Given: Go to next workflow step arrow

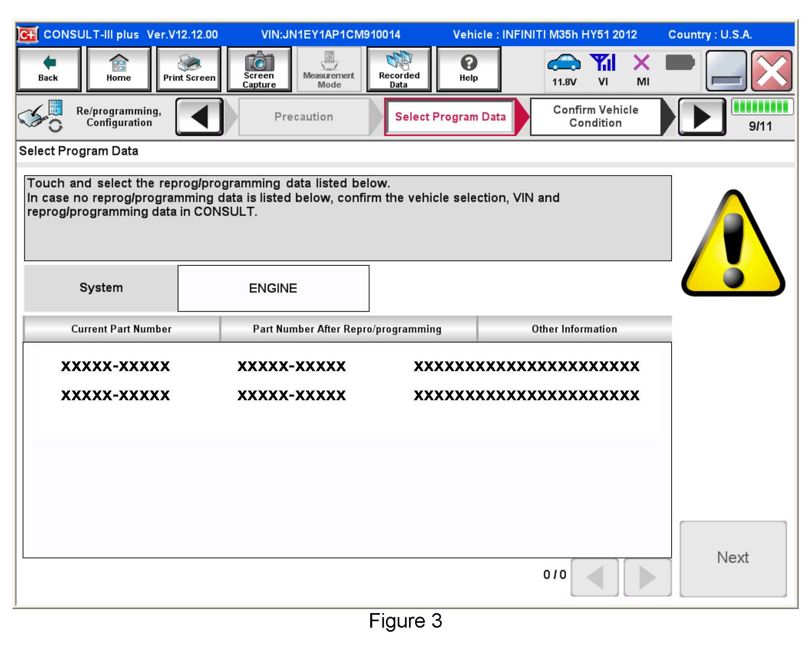Looking at the screenshot, I should pyautogui.click(x=702, y=117).
